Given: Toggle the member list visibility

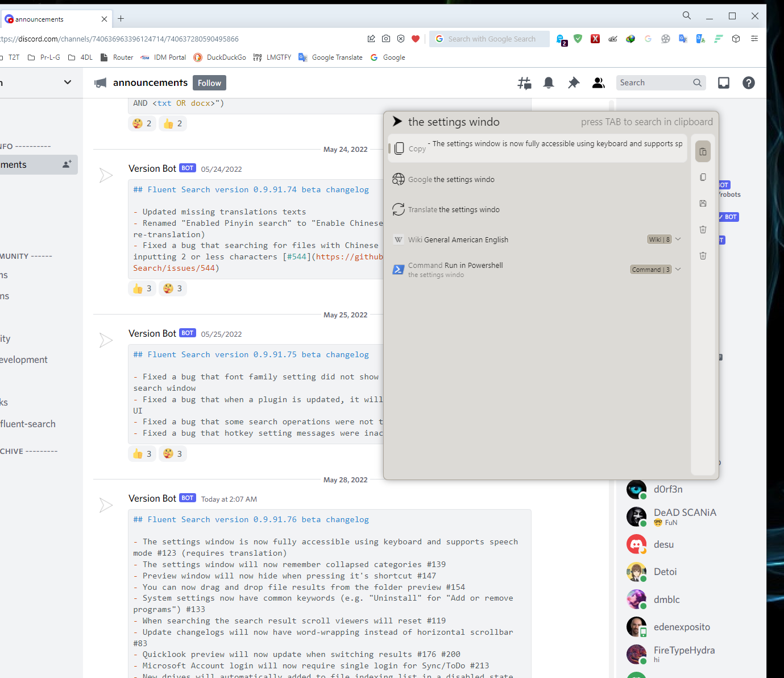Looking at the screenshot, I should [x=598, y=82].
